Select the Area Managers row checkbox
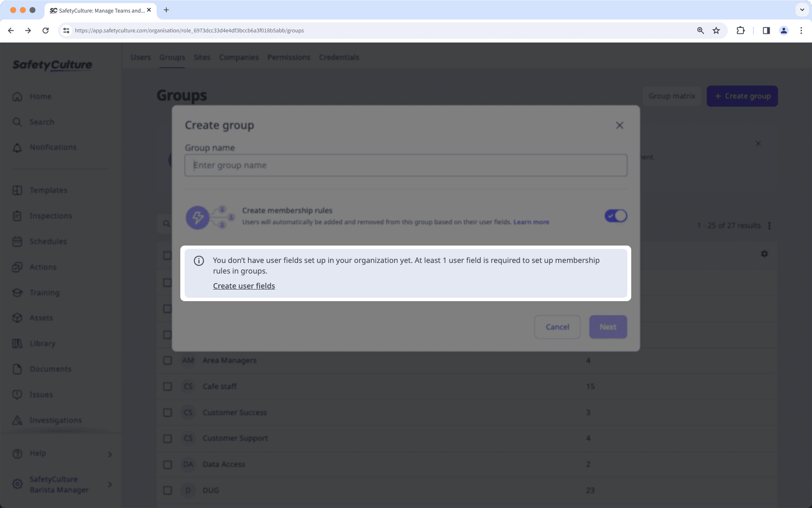This screenshot has height=508, width=812. point(168,360)
